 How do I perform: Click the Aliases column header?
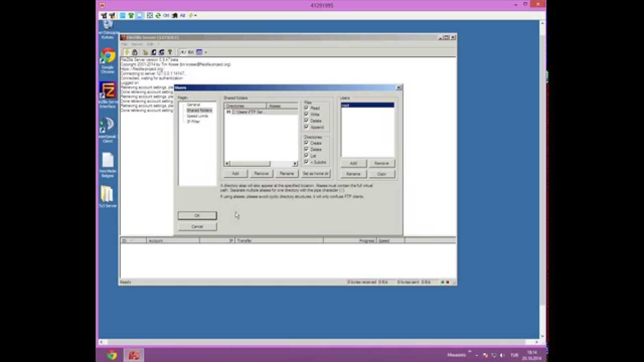[282, 106]
